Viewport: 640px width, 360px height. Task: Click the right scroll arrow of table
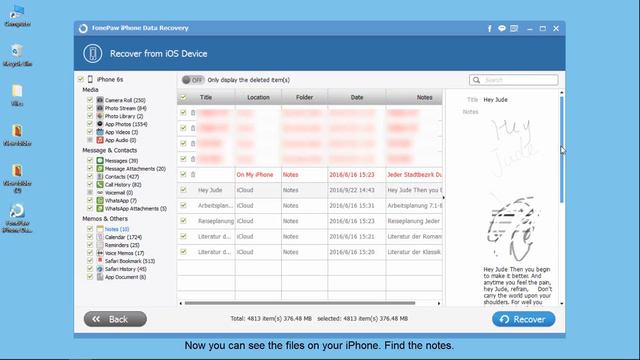pos(439,303)
